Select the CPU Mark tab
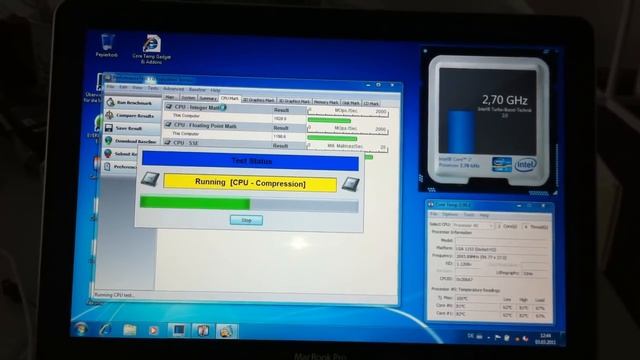640x360 pixels. pos(230,98)
